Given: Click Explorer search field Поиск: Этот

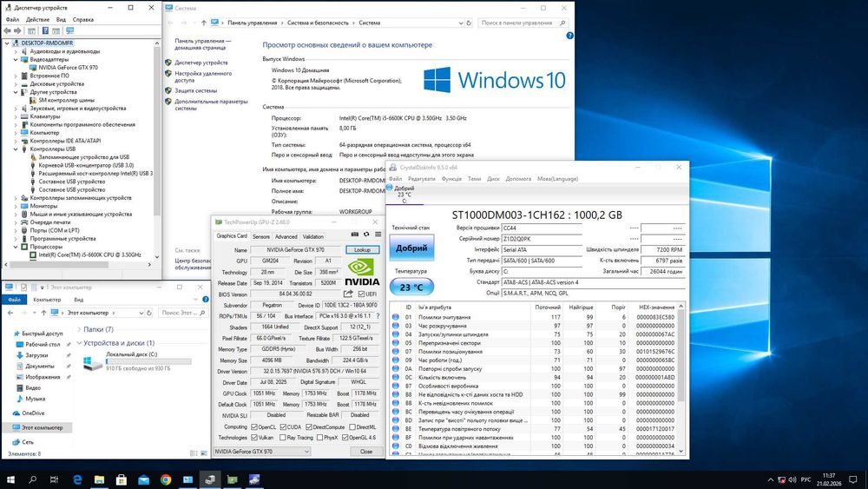Looking at the screenshot, I should pyautogui.click(x=183, y=313).
